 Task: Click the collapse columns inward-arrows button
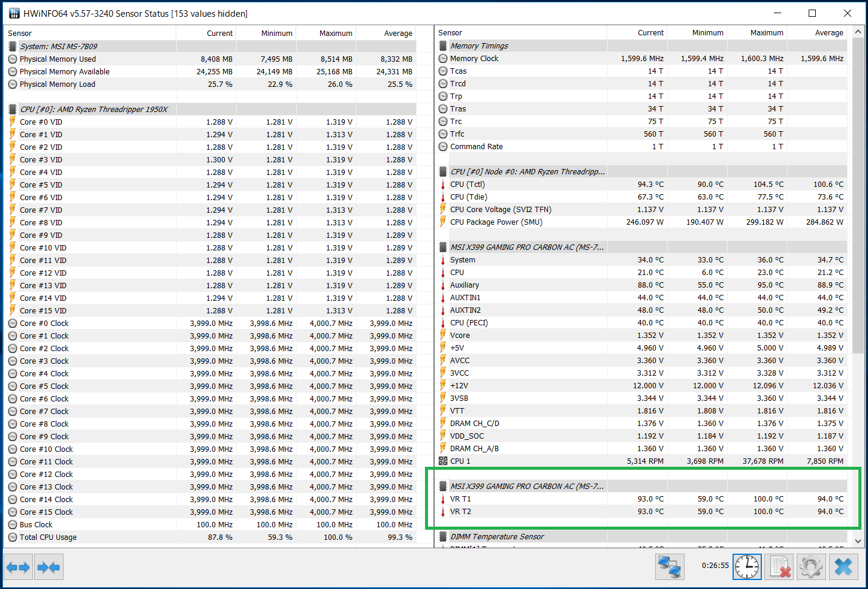pos(49,567)
